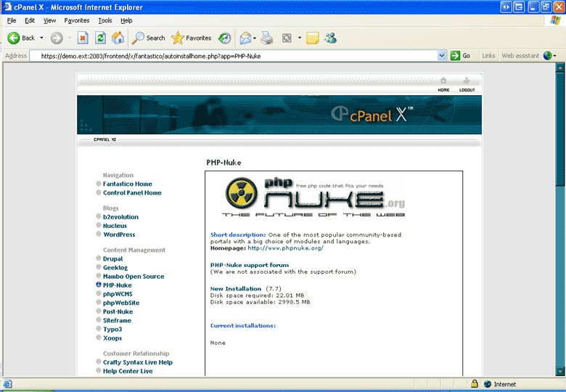
Task: Click the Back arrow toolbar icon
Action: 14,38
